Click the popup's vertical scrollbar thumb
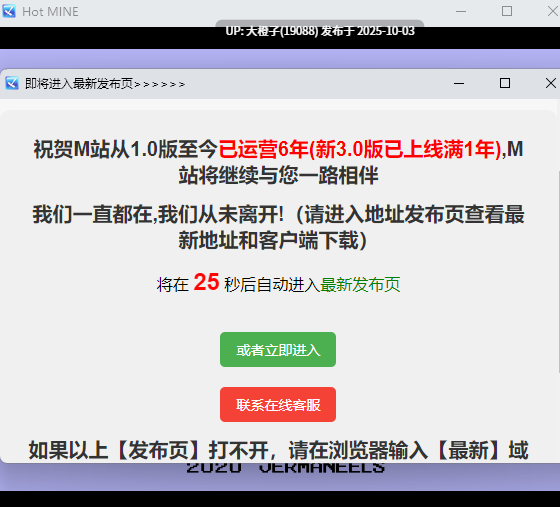560x507 pixels. coord(559,271)
